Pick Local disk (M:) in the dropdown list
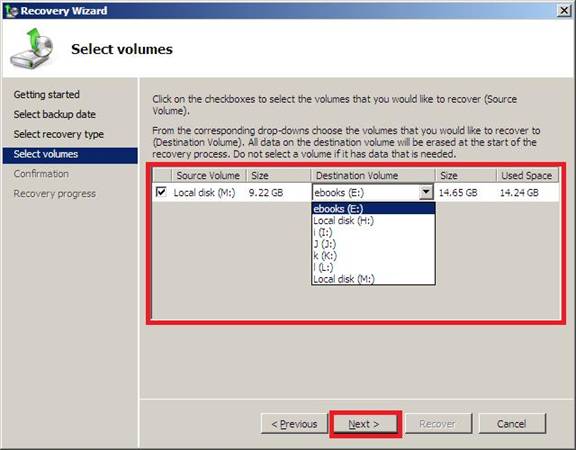Viewport: 576px width, 450px height. point(373,279)
